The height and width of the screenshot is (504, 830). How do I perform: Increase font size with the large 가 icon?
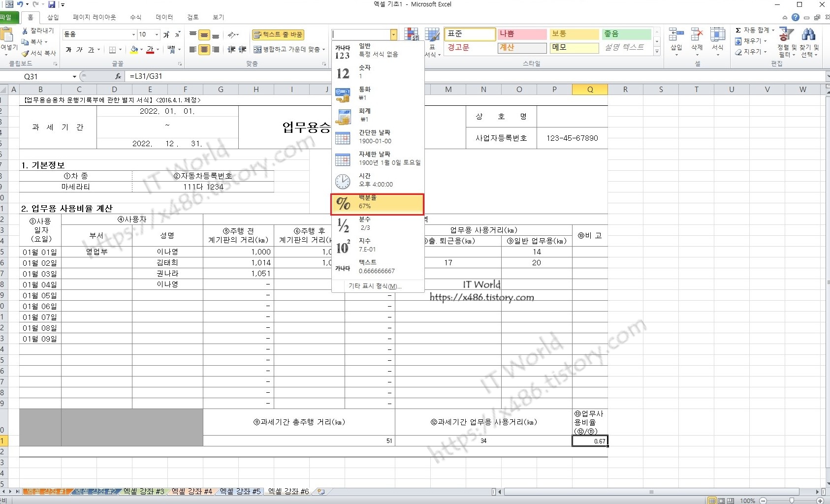click(167, 34)
